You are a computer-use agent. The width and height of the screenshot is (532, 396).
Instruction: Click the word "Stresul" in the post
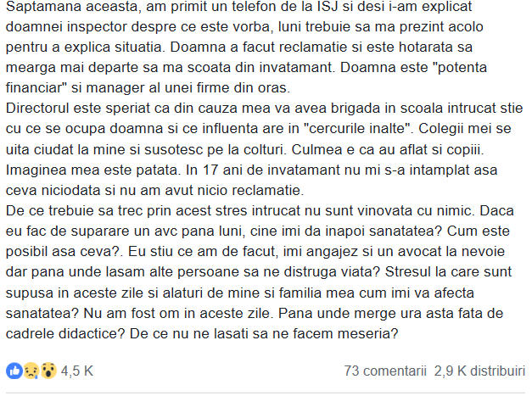coord(408,272)
